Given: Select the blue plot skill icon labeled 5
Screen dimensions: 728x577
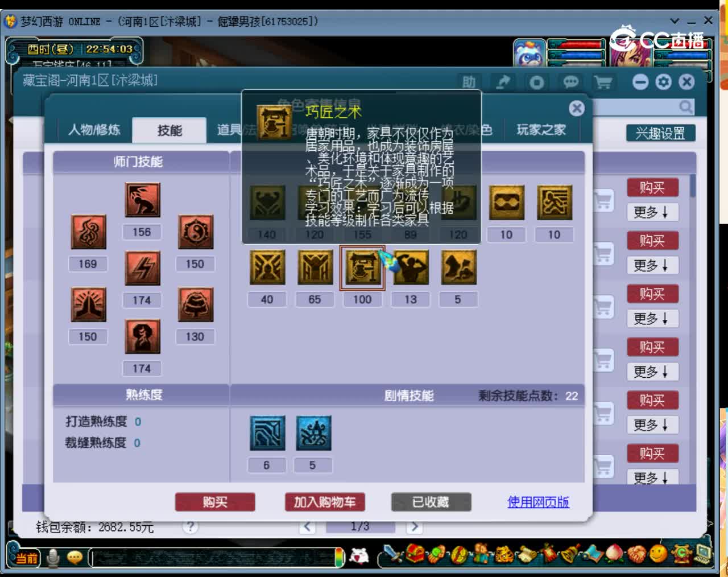Looking at the screenshot, I should coord(313,433).
